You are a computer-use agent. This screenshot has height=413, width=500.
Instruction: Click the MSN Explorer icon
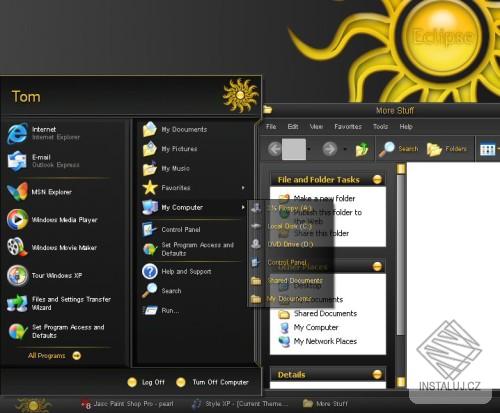click(x=17, y=192)
